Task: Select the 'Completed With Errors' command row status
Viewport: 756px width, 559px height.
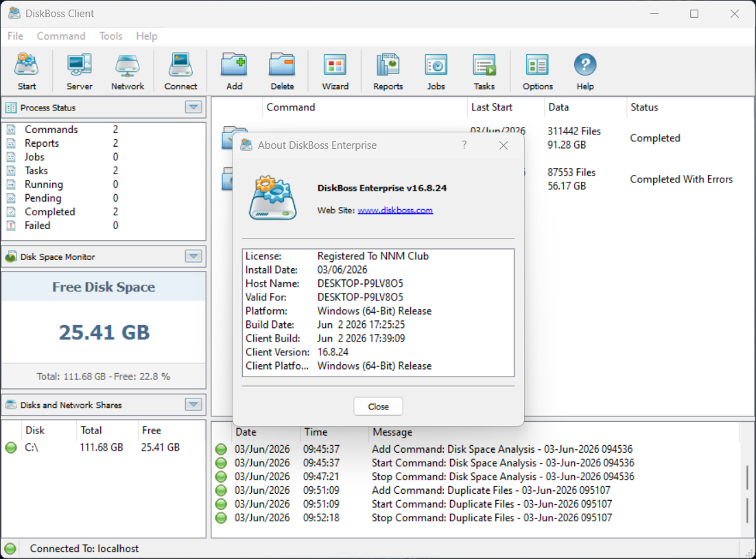Action: coord(681,179)
